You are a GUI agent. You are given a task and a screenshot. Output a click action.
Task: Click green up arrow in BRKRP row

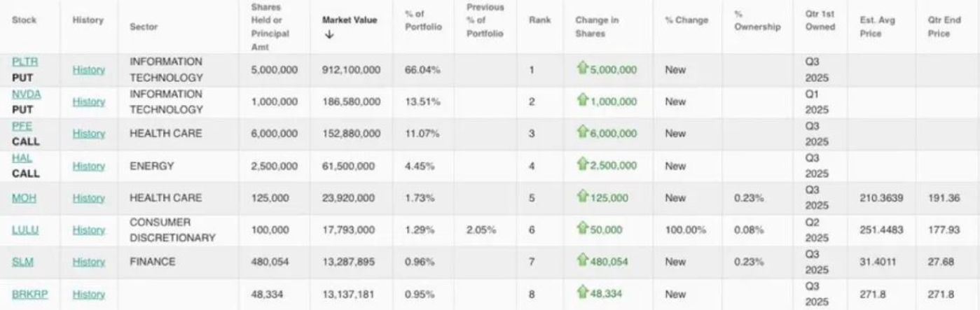pos(582,293)
